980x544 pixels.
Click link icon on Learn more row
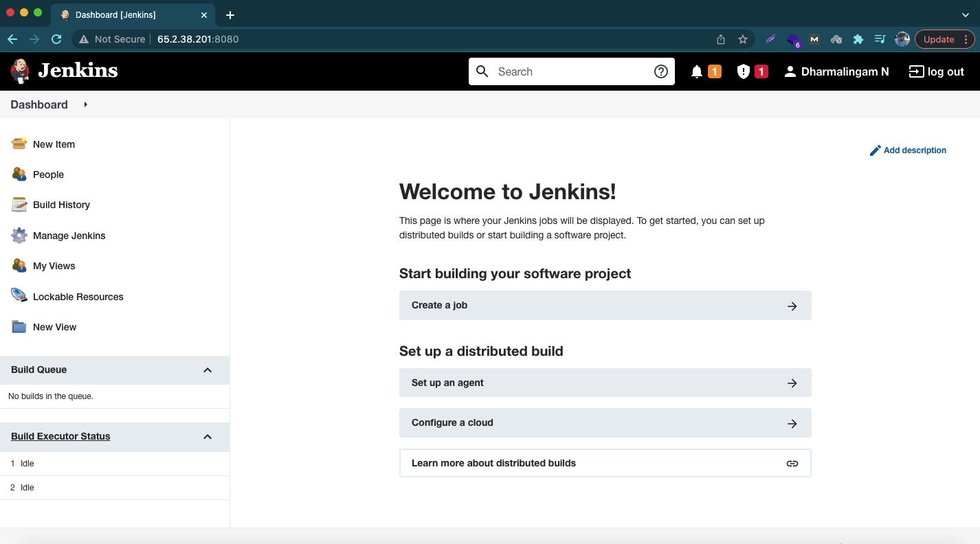click(792, 464)
